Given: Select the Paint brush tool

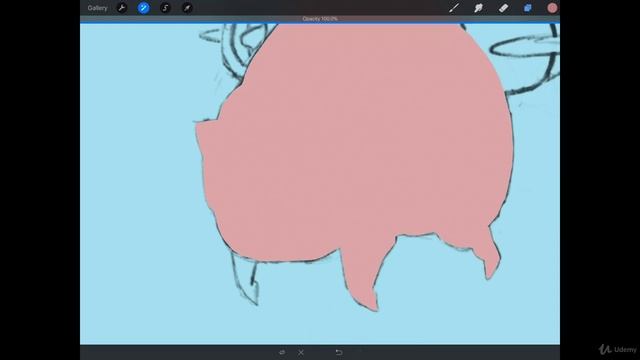Looking at the screenshot, I should pyautogui.click(x=454, y=8).
